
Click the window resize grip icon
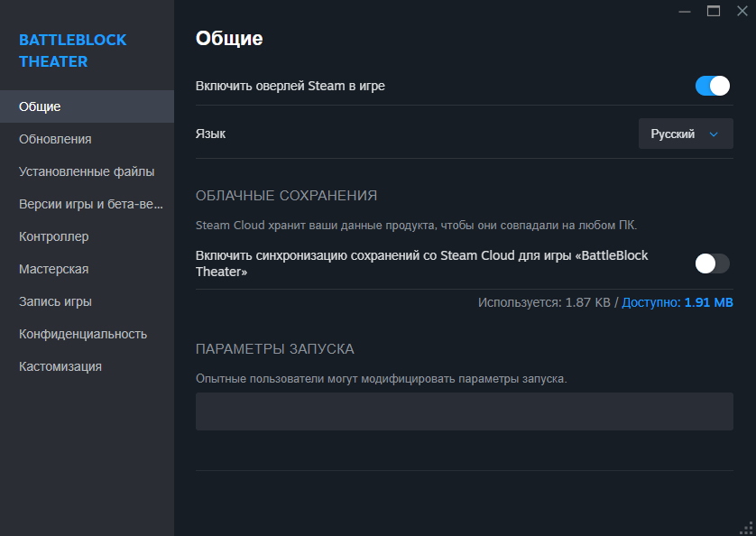point(747,528)
